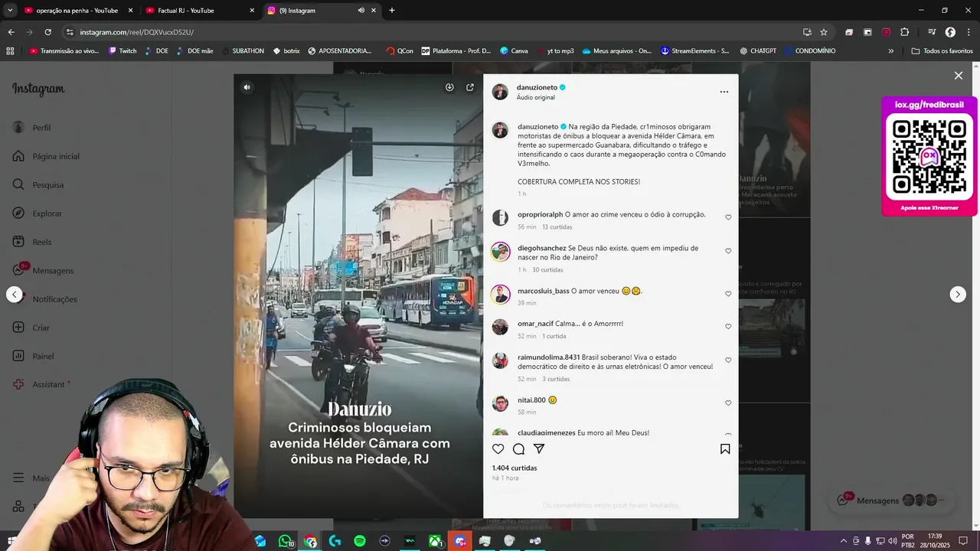Open danuzioneto profile link in header
This screenshot has width=980, height=551.
tap(537, 87)
